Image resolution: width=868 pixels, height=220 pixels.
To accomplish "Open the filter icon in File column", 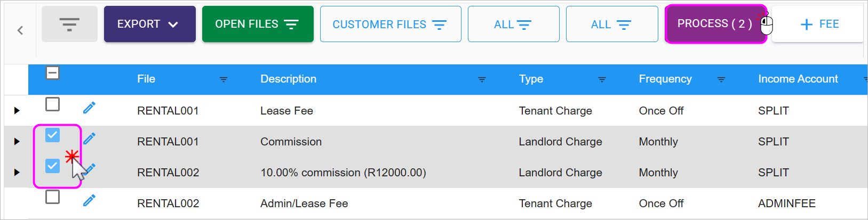I will click(x=224, y=79).
